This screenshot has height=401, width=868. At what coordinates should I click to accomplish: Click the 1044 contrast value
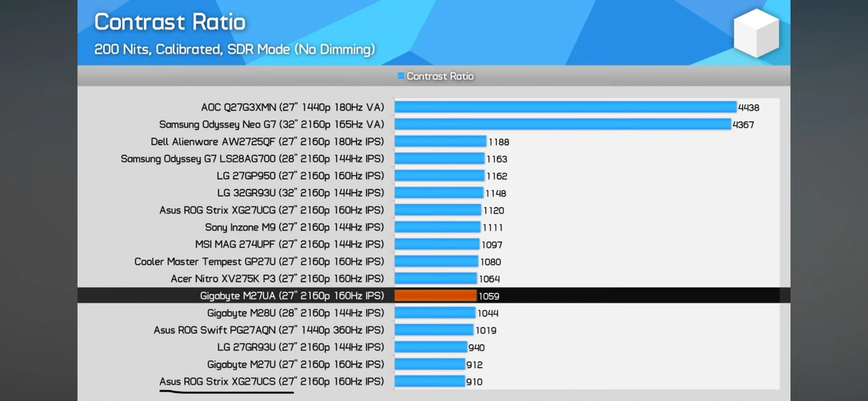coord(488,313)
